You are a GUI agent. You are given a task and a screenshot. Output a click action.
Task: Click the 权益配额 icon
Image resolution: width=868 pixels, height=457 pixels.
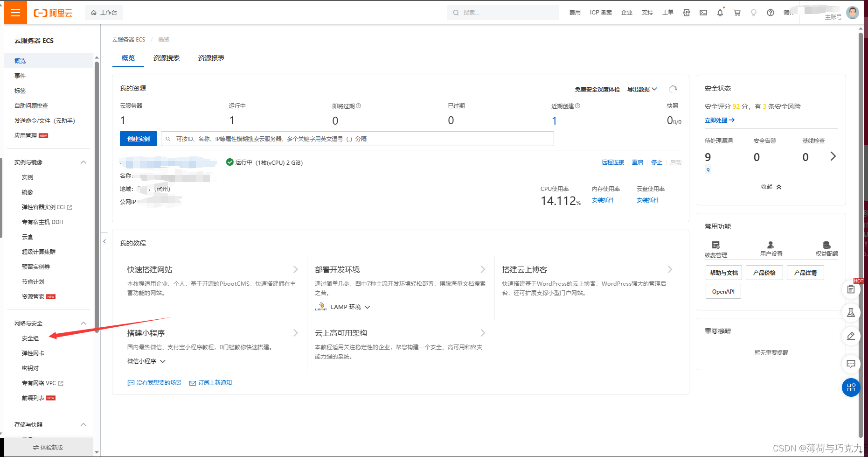pyautogui.click(x=826, y=245)
